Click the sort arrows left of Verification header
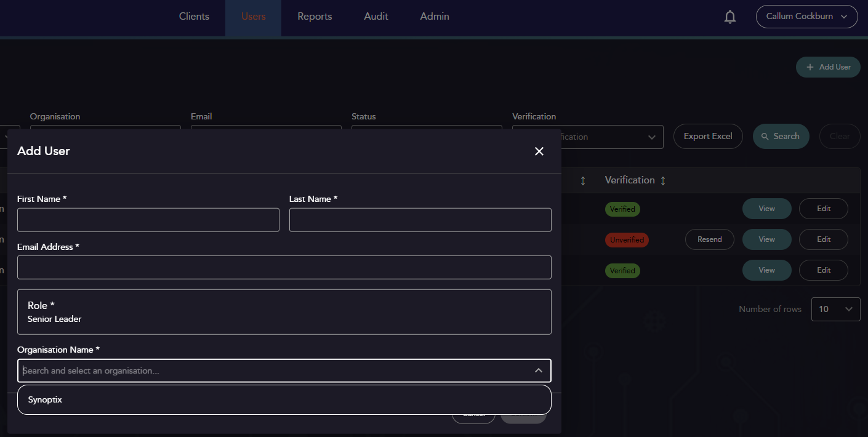The height and width of the screenshot is (437, 868). [583, 180]
